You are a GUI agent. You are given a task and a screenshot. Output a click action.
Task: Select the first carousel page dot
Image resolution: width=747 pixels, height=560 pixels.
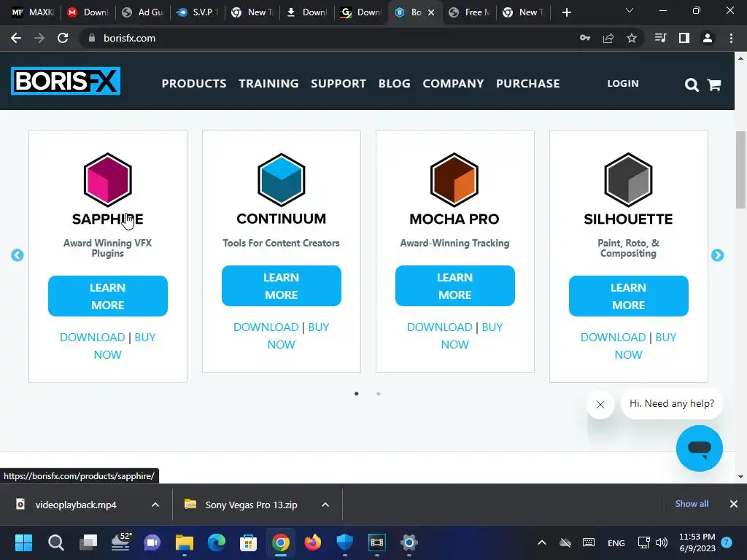pos(356,394)
